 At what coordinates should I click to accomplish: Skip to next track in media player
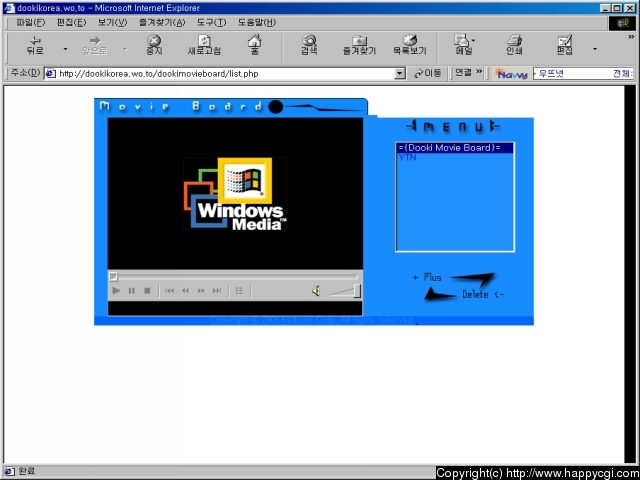217,291
